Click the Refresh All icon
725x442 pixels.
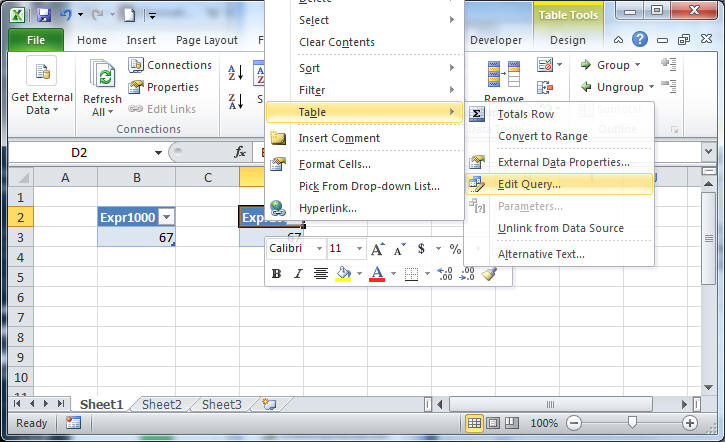tap(102, 73)
